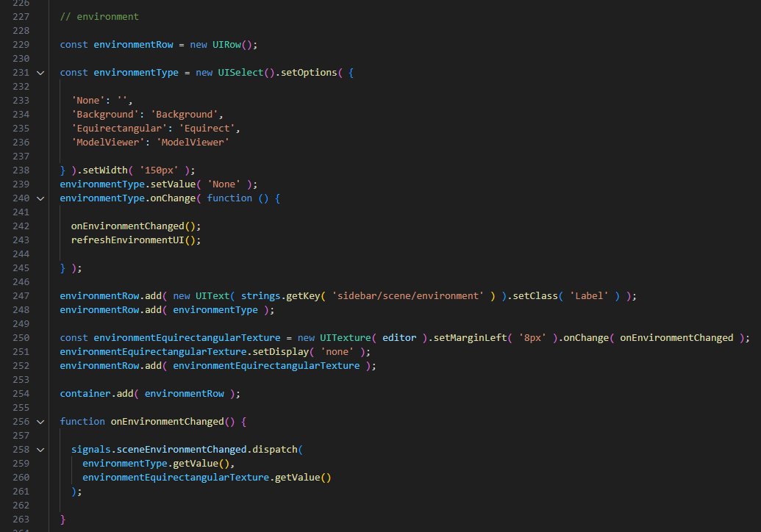The image size is (761, 532).
Task: Click the 'ModelViewer' key on line 236
Action: [x=108, y=143]
